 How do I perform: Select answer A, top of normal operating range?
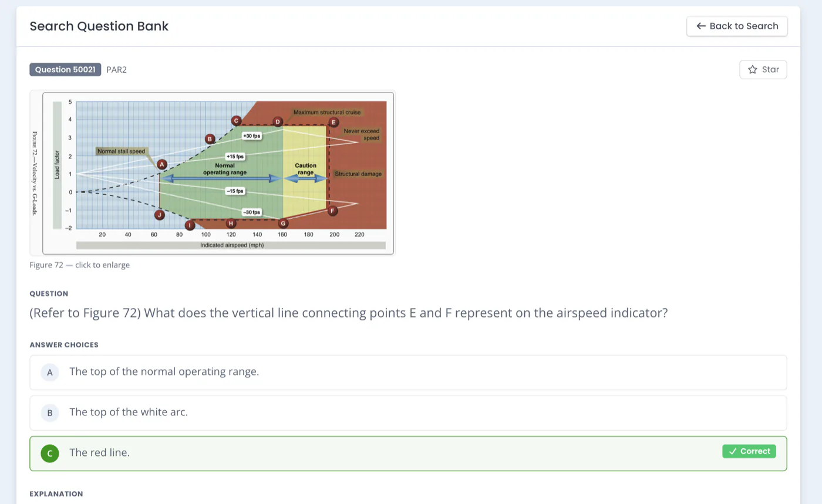(408, 372)
